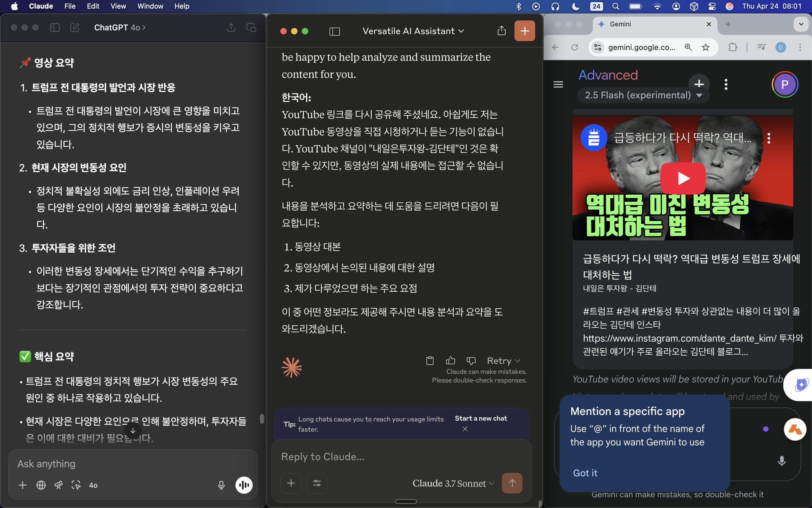Image resolution: width=812 pixels, height=508 pixels.
Task: Expand Versatile AI Assistant chat title
Action: (413, 31)
